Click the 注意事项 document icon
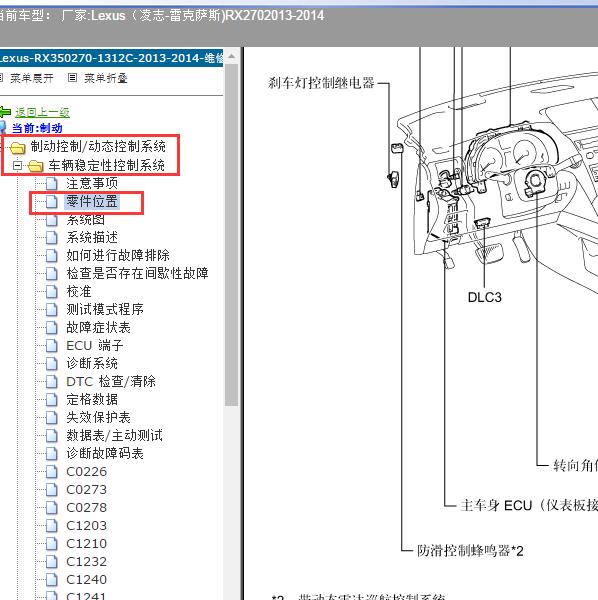Screen dimensions: 598x600 52,184
